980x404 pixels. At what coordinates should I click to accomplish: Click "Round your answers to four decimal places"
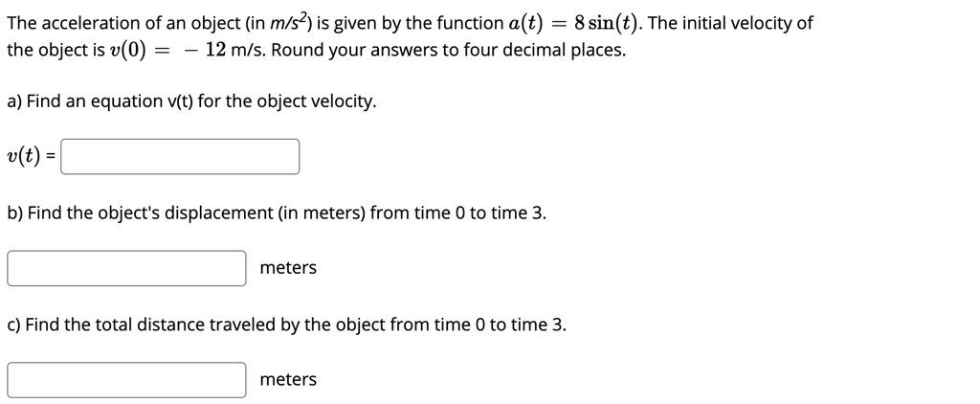449,50
